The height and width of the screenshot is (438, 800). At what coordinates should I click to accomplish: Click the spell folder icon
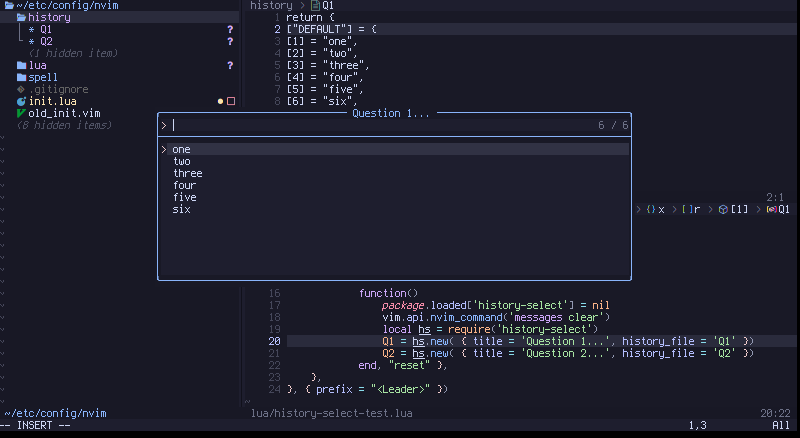tap(21, 78)
